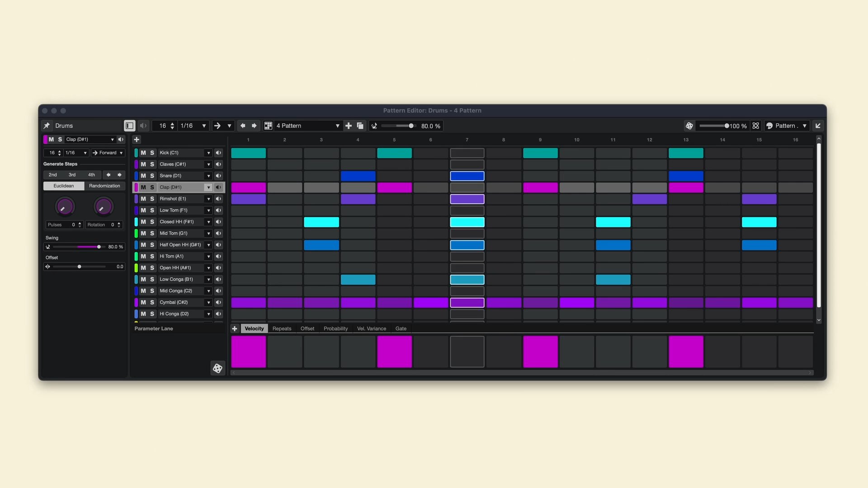This screenshot has height=488, width=868.
Task: Click the pattern bank grid icon
Action: [x=268, y=126]
